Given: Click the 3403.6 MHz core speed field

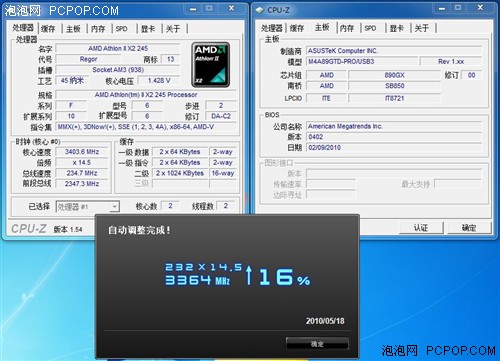Looking at the screenshot, I should [82, 152].
